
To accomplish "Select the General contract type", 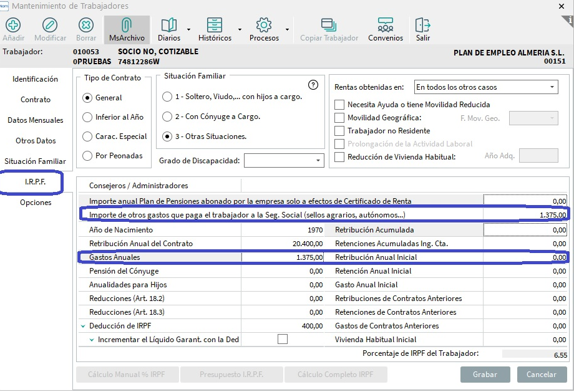I will 87,98.
